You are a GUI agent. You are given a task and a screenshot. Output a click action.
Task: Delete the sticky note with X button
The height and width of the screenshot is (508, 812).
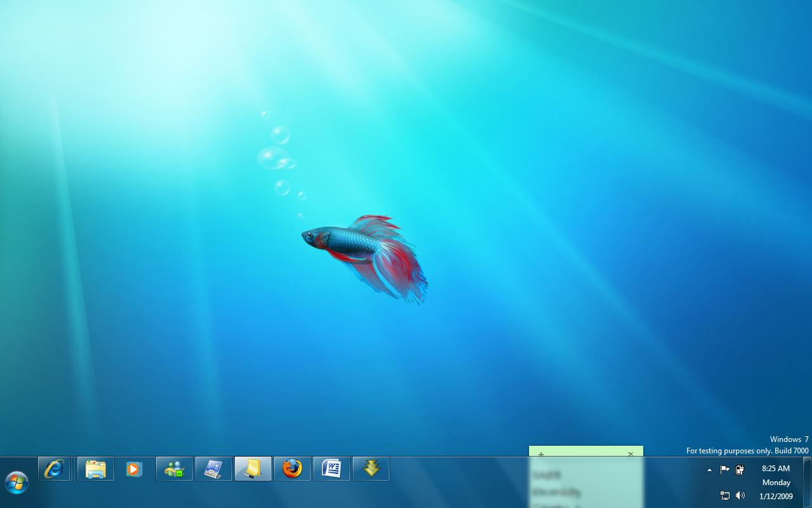point(631,454)
